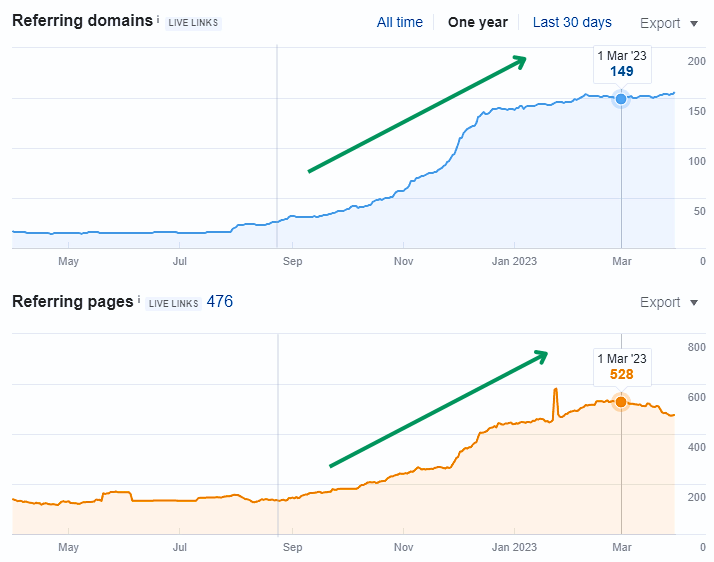Viewport: 714px width, 562px height.
Task: Open the 476 referring pages count link
Action: click(220, 301)
